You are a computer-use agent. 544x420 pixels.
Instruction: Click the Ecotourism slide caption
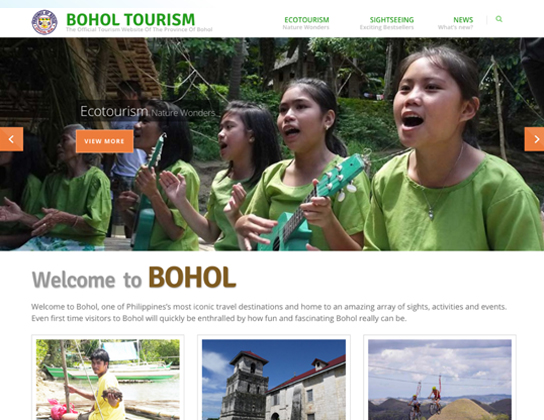[x=148, y=112]
